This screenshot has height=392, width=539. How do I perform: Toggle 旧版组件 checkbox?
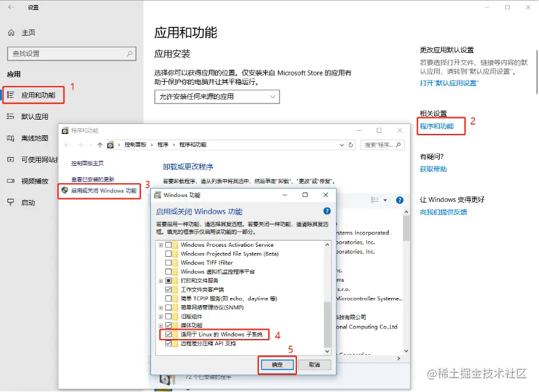(x=168, y=316)
